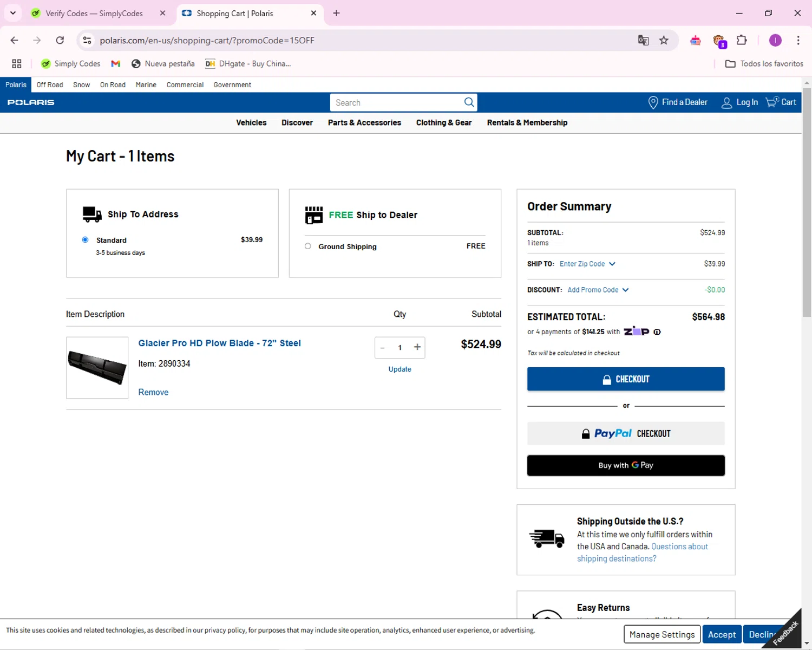The width and height of the screenshot is (812, 650).
Task: Go back with the browser back arrow
Action: coord(15,40)
